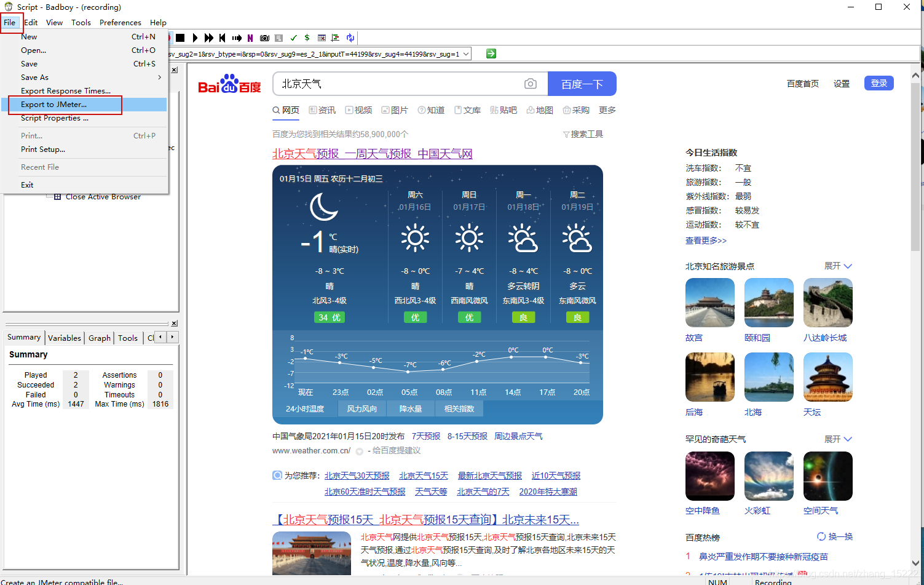
Task: Click the table grid toolbar icon
Action: point(322,38)
